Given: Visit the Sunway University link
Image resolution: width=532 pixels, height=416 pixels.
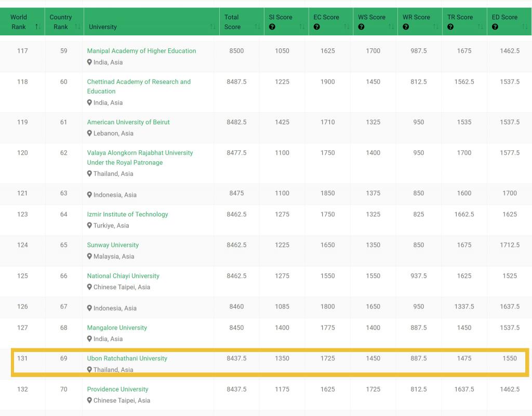Looking at the screenshot, I should [x=113, y=245].
